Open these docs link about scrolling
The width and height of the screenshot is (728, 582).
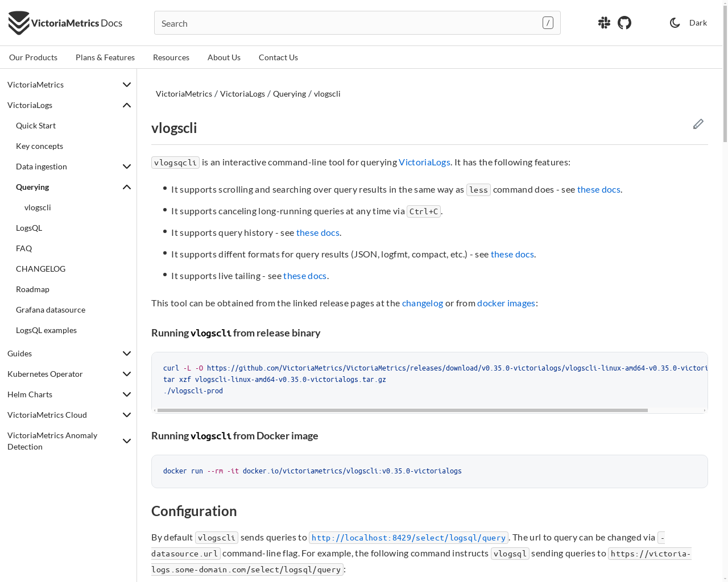point(598,189)
